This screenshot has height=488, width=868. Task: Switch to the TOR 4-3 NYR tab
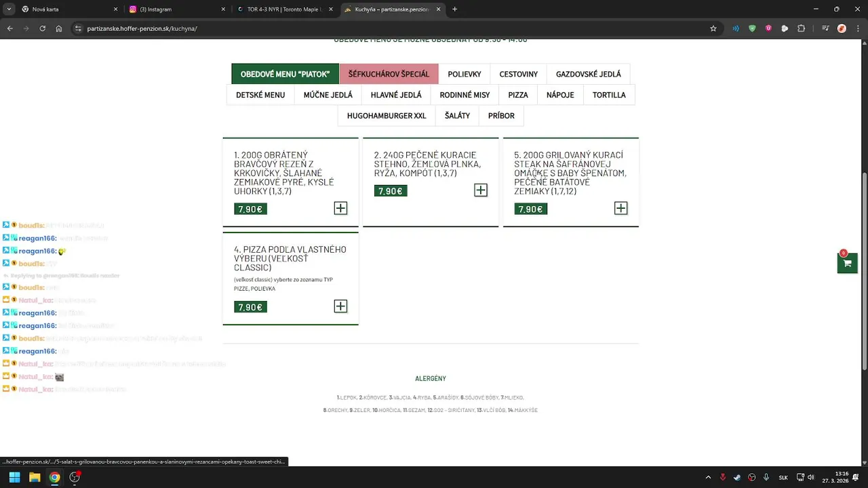285,9
